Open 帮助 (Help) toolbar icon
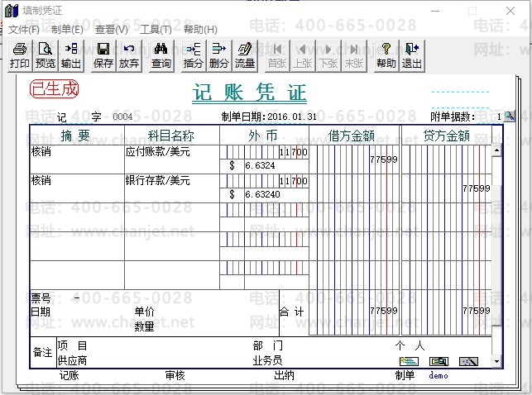The height and width of the screenshot is (395, 532). tap(386, 55)
